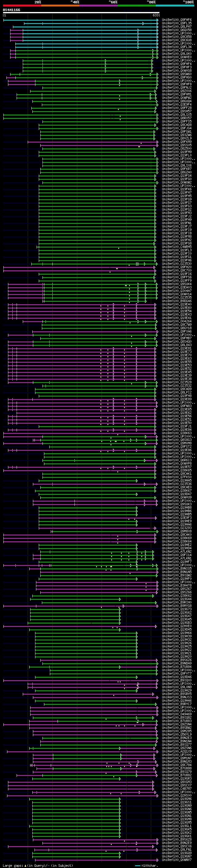The image size is (197, 868).
Task: Click the purple ~60% identity legend bar
Action: 99,6
